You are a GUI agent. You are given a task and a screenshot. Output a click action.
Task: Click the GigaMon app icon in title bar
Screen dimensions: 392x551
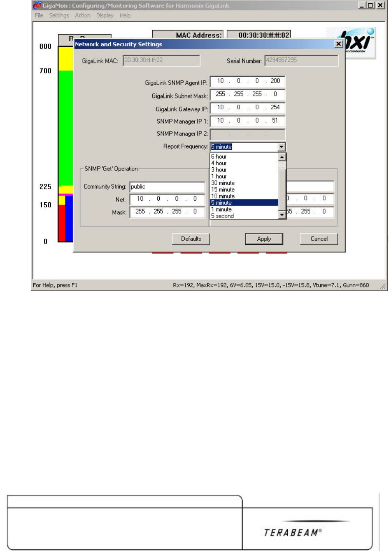click(x=37, y=5)
